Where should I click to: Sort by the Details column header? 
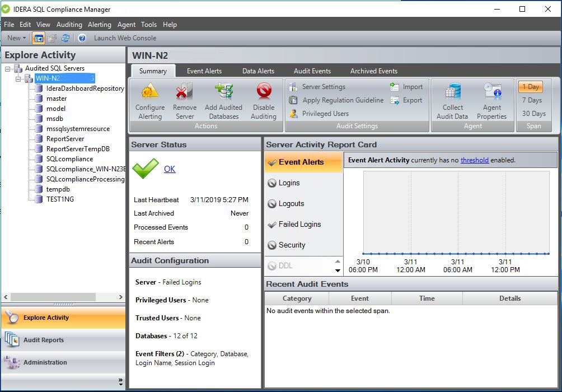[x=510, y=298]
